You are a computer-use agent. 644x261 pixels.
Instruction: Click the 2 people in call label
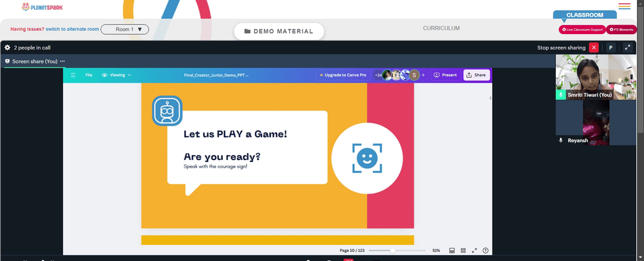pos(32,48)
